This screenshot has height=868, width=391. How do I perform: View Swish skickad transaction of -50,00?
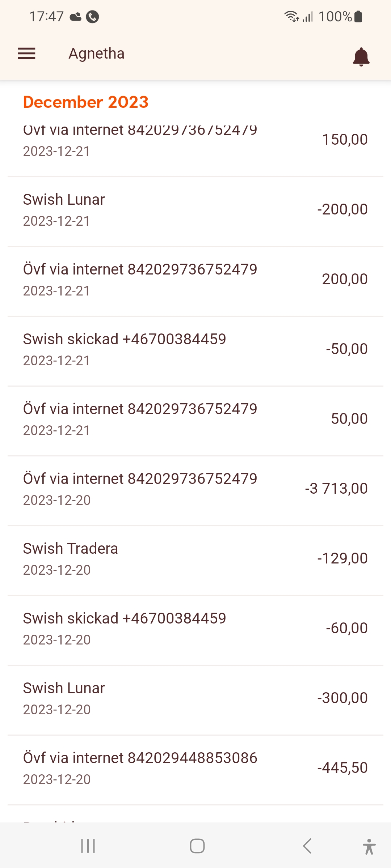tap(195, 349)
